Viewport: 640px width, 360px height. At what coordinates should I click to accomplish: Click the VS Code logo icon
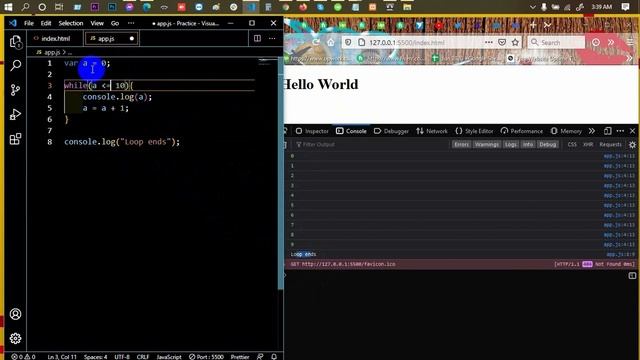click(x=13, y=23)
